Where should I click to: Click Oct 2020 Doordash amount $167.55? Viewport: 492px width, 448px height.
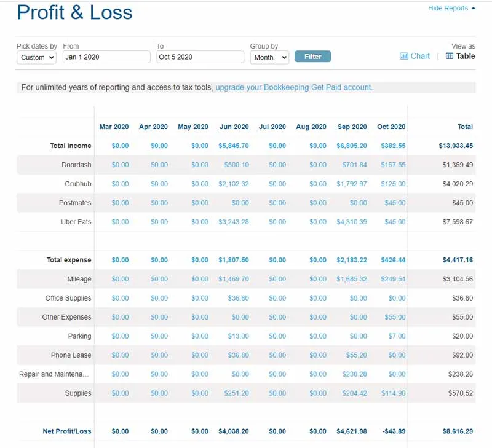393,165
